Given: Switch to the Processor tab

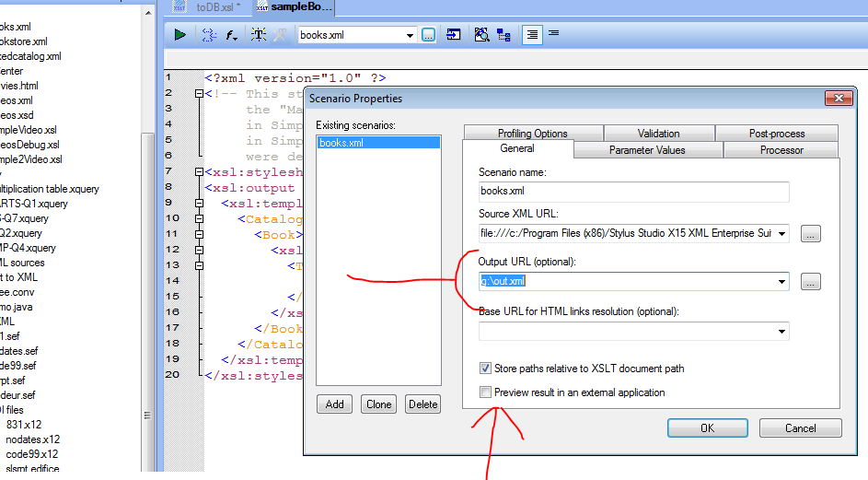Looking at the screenshot, I should 781,149.
